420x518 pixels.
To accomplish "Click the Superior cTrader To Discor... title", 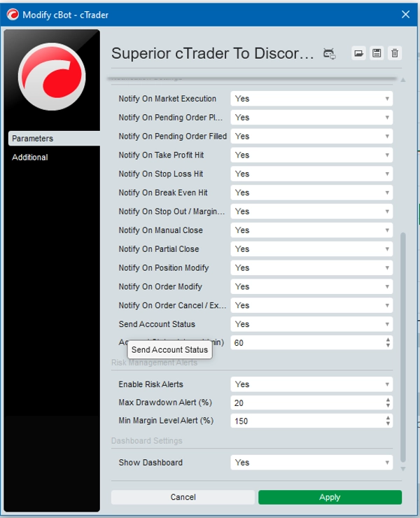I will (x=213, y=53).
